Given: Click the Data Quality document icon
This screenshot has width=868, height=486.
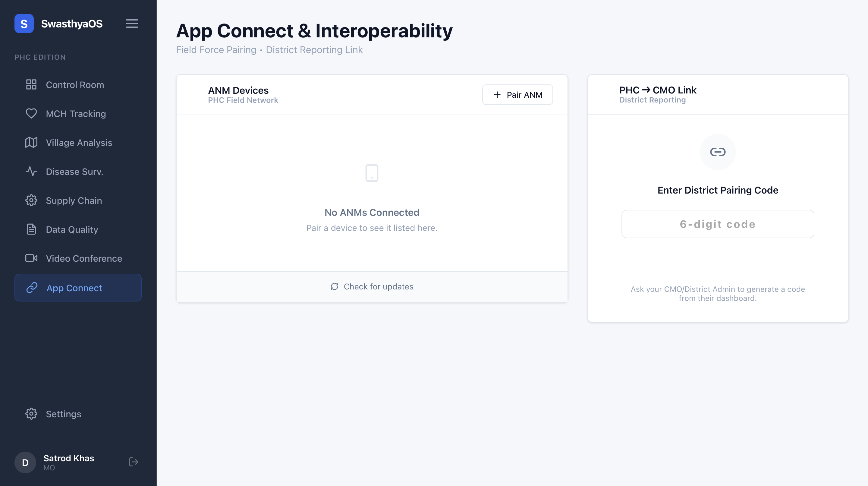Looking at the screenshot, I should [31, 229].
